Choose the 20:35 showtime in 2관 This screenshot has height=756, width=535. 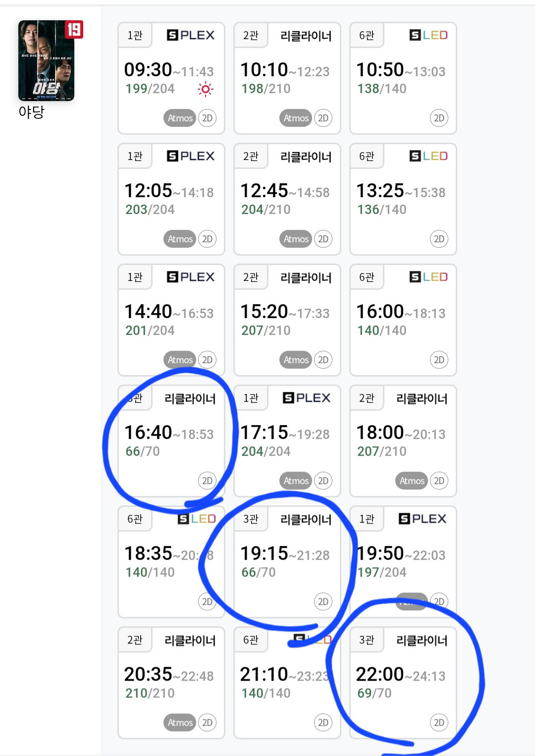tap(171, 683)
